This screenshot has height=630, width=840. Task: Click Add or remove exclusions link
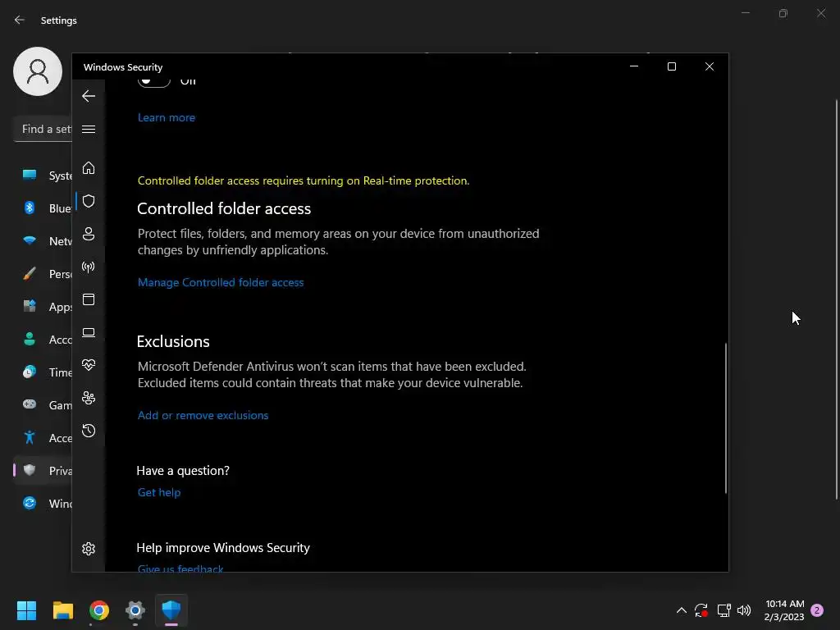coord(203,415)
